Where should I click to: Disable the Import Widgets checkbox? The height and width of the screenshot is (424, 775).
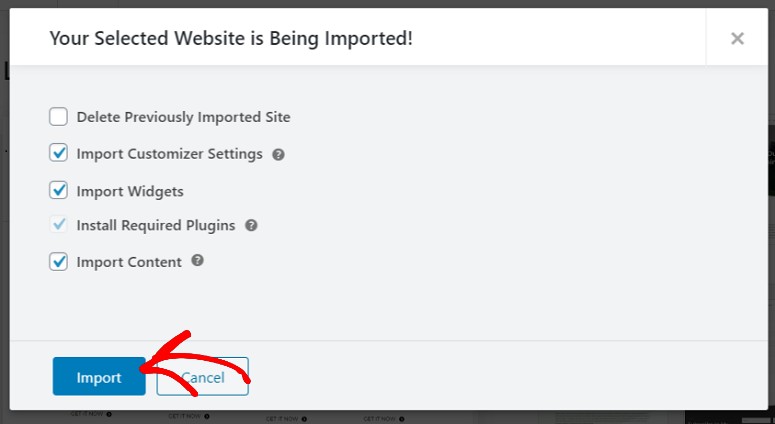click(58, 190)
